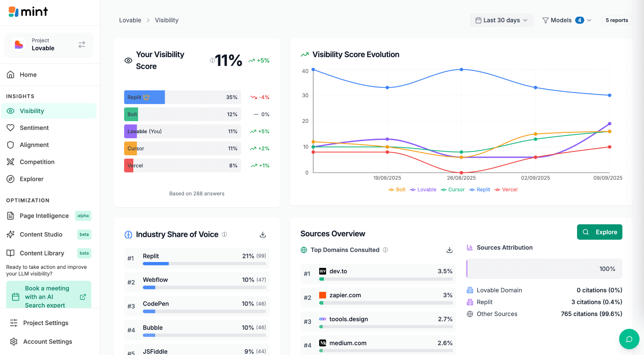
Task: Click the mint logo
Action: point(28,12)
